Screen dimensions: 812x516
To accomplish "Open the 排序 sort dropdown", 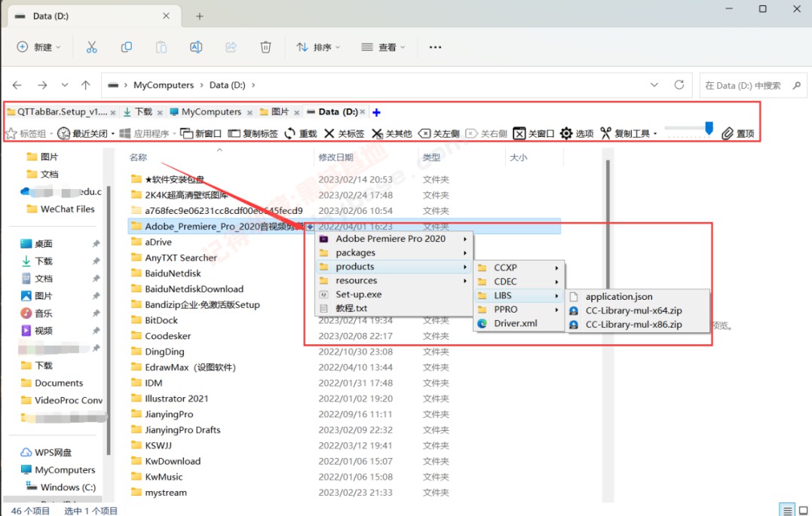I will coord(318,47).
